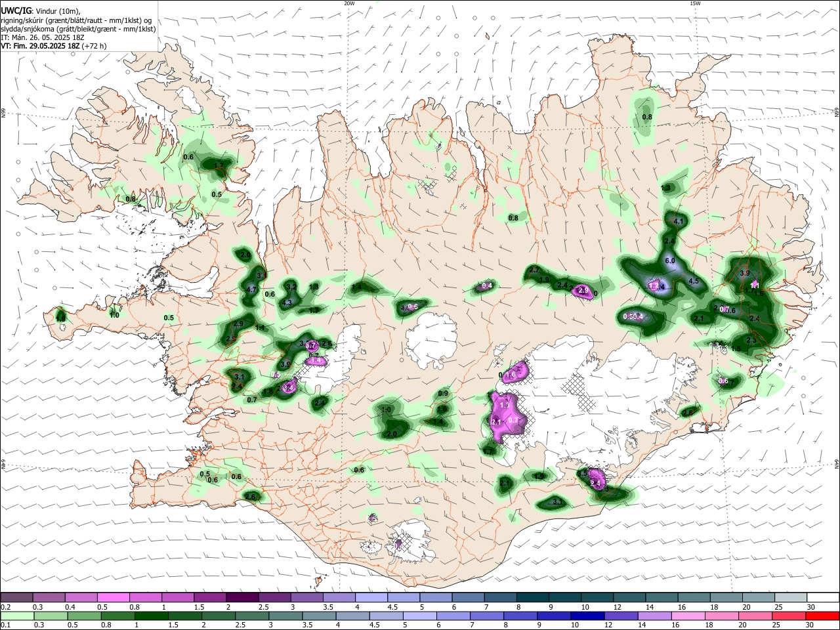Viewport: 840px width, 630px height.
Task: Click the dark plum 0.2–0.3 snow swatch
Action: click(x=16, y=598)
